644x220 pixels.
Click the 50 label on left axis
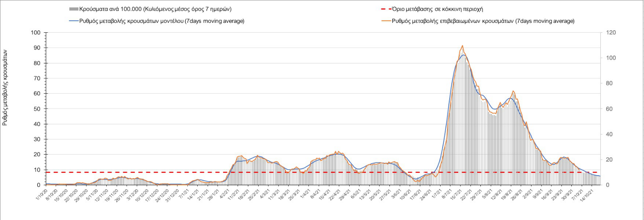(38, 109)
